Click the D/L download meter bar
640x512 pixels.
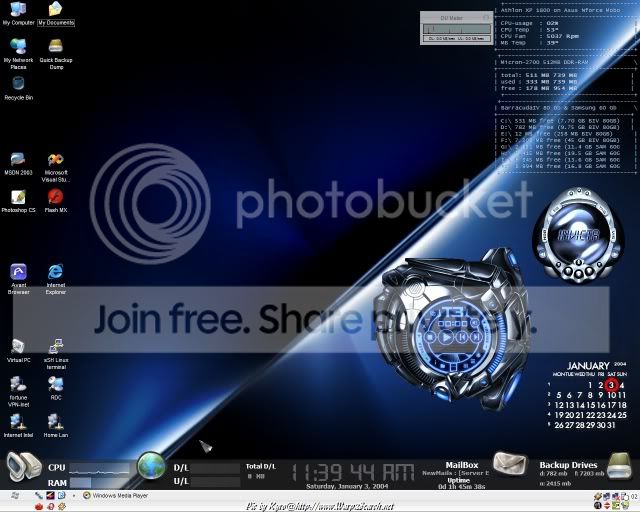[215, 468]
